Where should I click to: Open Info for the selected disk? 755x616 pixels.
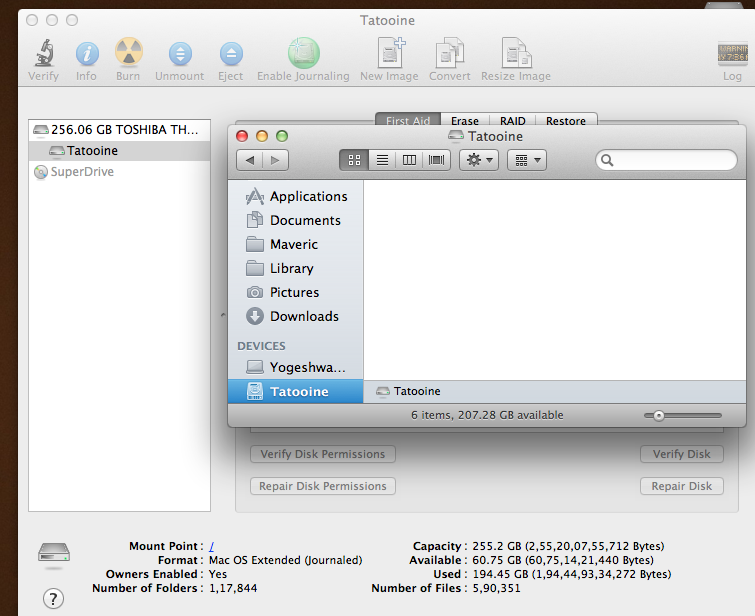tap(87, 53)
